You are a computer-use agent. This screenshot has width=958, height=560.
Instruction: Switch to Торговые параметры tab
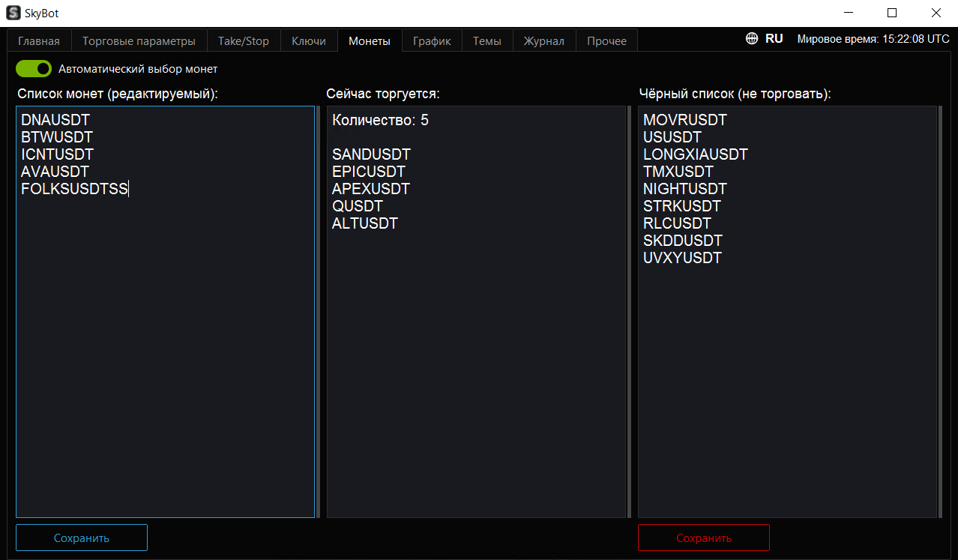[x=139, y=41]
